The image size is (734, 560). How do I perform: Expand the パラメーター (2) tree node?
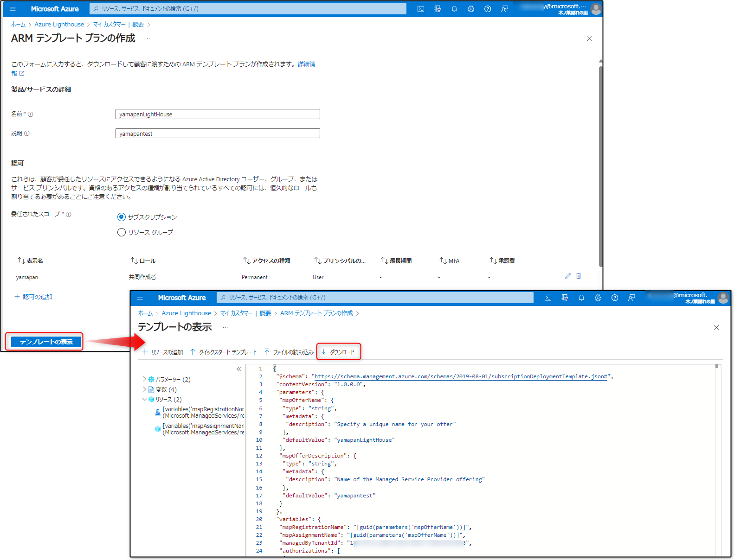tap(144, 379)
